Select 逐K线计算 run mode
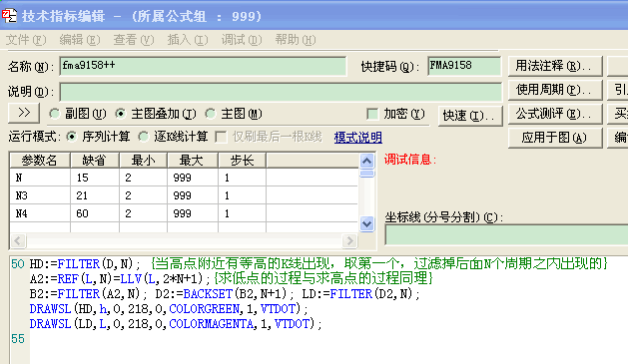The height and width of the screenshot is (364, 628). click(144, 137)
